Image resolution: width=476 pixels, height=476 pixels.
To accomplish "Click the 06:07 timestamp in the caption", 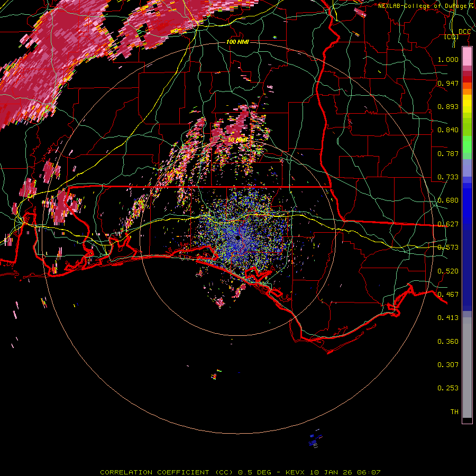I will tap(369, 472).
